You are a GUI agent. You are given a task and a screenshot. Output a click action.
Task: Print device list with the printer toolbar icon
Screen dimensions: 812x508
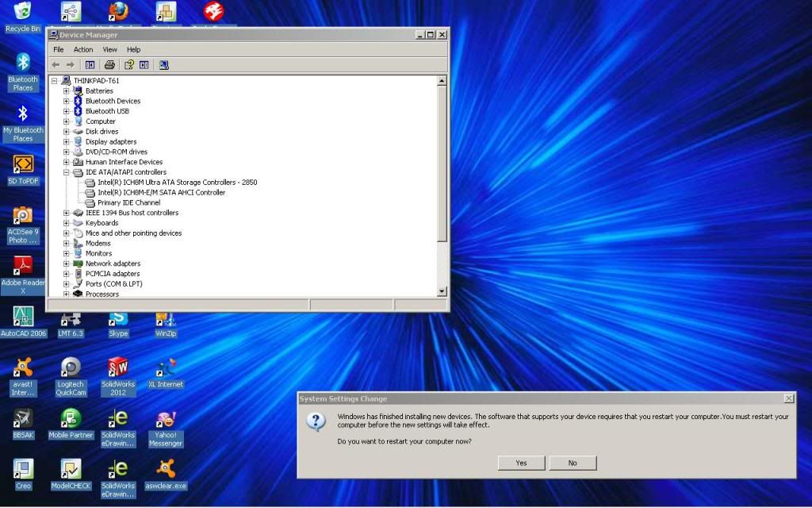(109, 65)
